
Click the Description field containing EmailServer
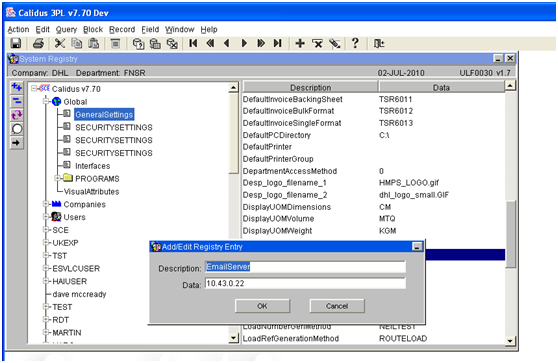305,267
